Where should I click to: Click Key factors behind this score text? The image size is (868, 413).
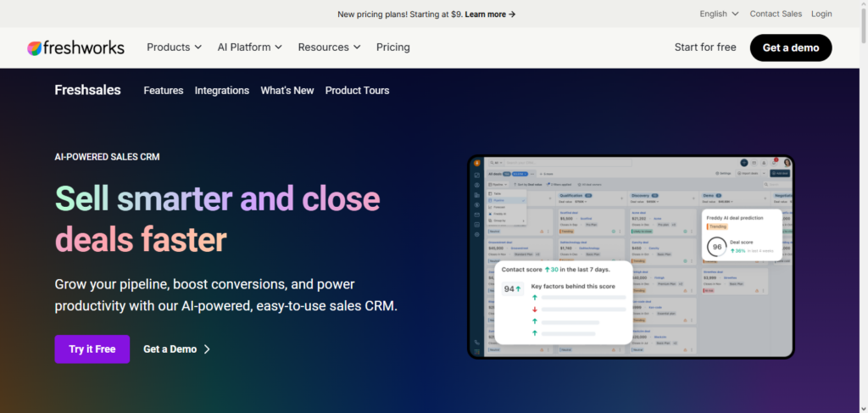(573, 287)
